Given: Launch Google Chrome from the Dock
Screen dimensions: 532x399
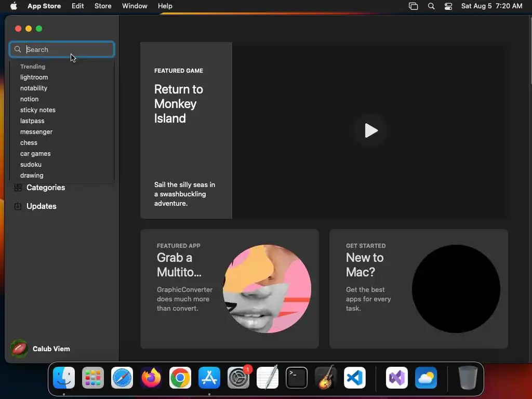Looking at the screenshot, I should (x=180, y=378).
